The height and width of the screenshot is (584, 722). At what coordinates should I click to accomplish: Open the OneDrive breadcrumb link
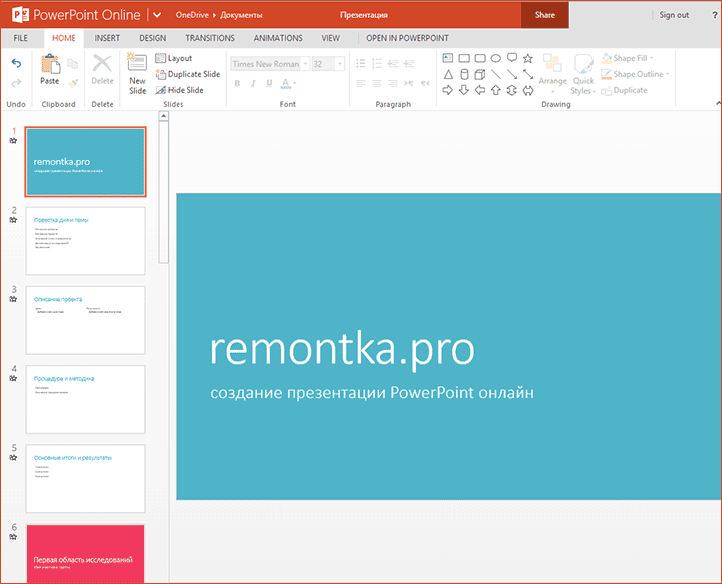pyautogui.click(x=192, y=15)
